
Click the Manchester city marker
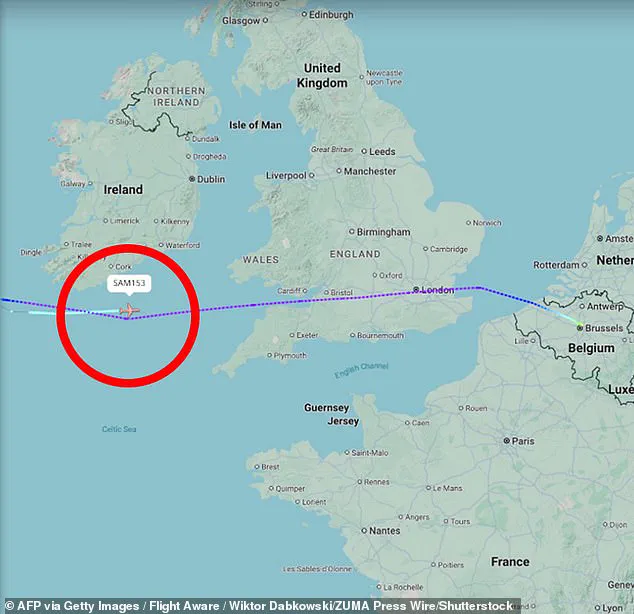339,171
